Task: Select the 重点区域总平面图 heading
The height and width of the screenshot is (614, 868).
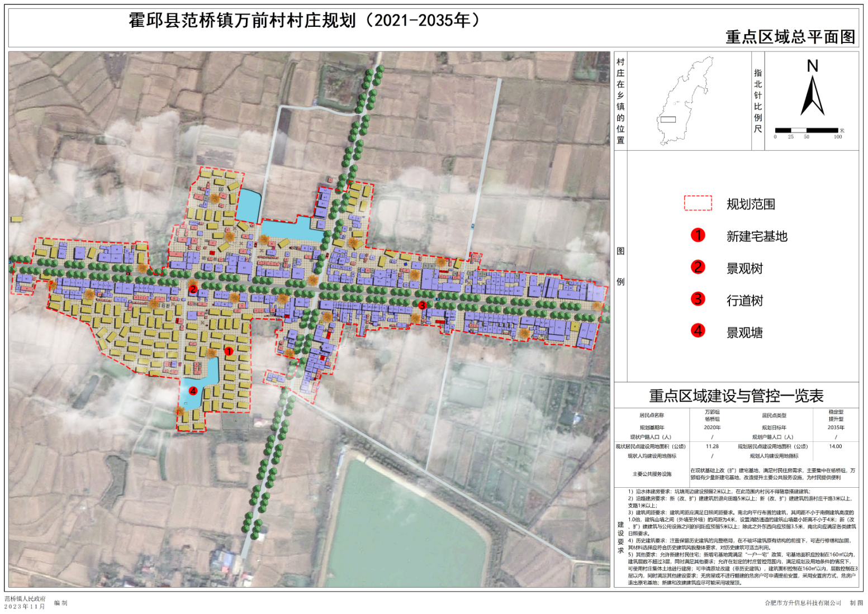Action: coord(790,37)
